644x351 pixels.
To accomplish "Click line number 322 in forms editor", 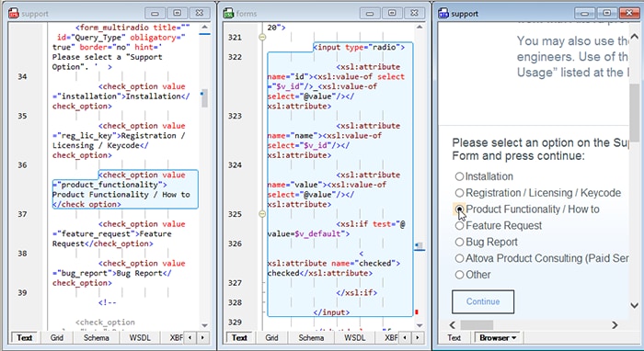I will 235,57.
